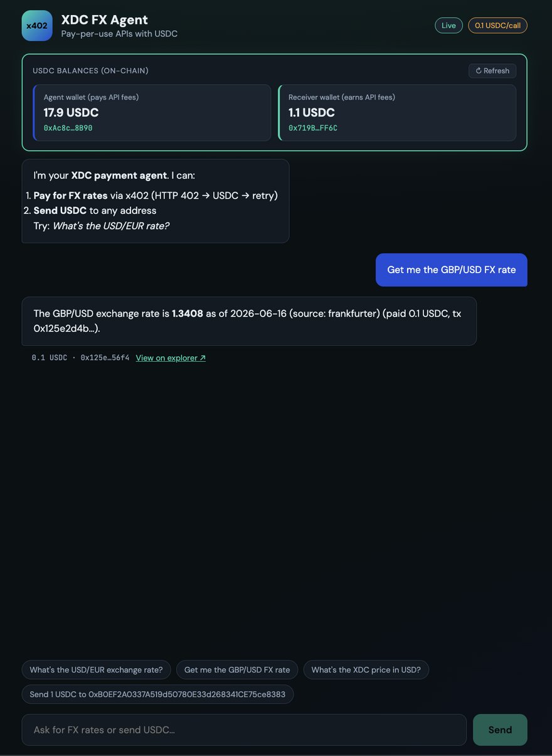
Task: Click the sent GBP/USD user message bubble
Action: click(x=452, y=270)
